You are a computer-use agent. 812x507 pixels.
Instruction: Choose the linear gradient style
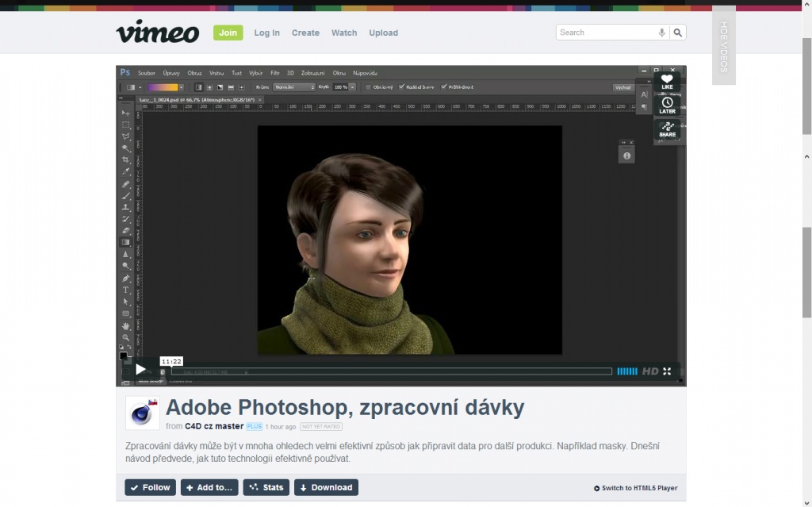[x=198, y=87]
